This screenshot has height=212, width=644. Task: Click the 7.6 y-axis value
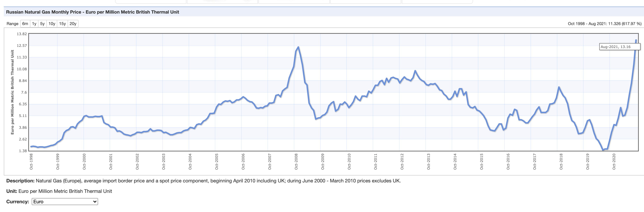click(24, 92)
